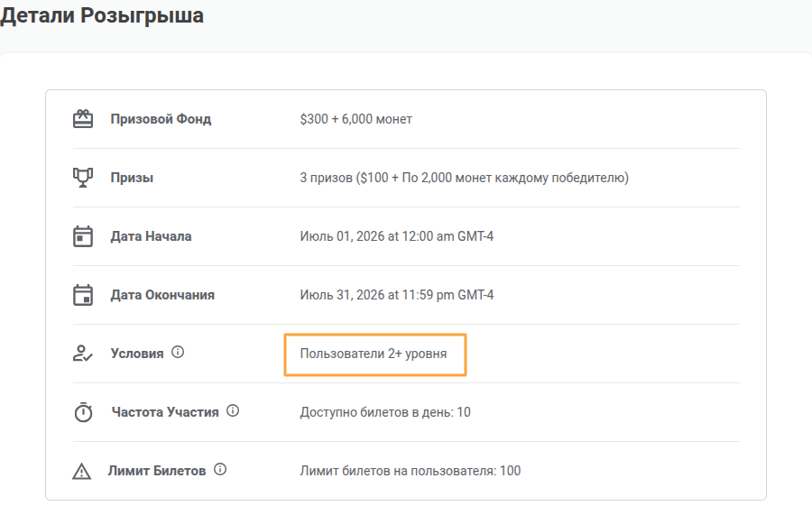Select the Июль 31, 2026 end date text
Screen dimensions: 812x506
pos(397,295)
